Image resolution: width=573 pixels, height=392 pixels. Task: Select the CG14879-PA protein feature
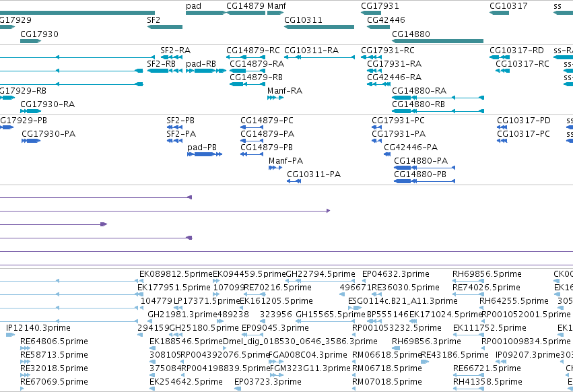252,141
